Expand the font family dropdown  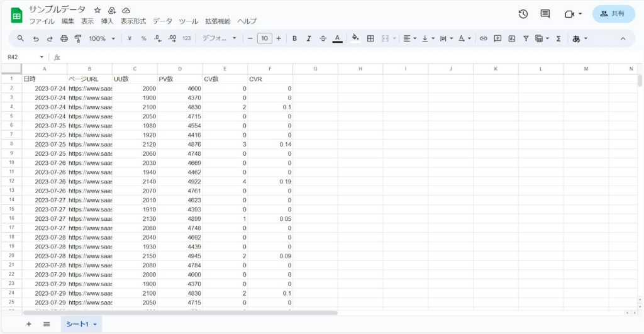tap(219, 38)
